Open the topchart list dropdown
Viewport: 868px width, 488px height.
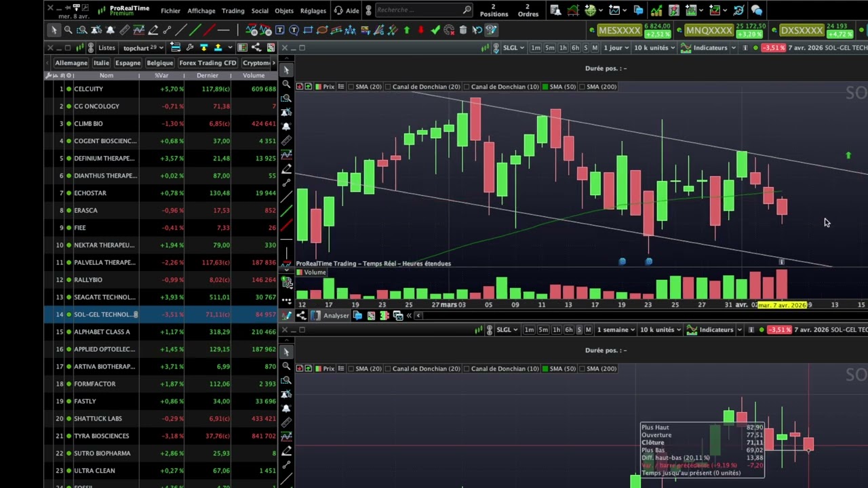pos(144,47)
